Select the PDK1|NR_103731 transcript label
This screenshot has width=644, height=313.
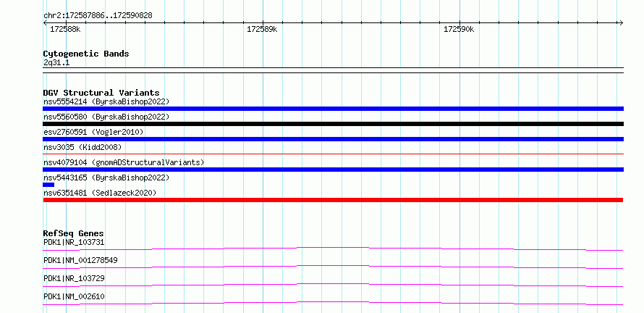[x=74, y=243]
